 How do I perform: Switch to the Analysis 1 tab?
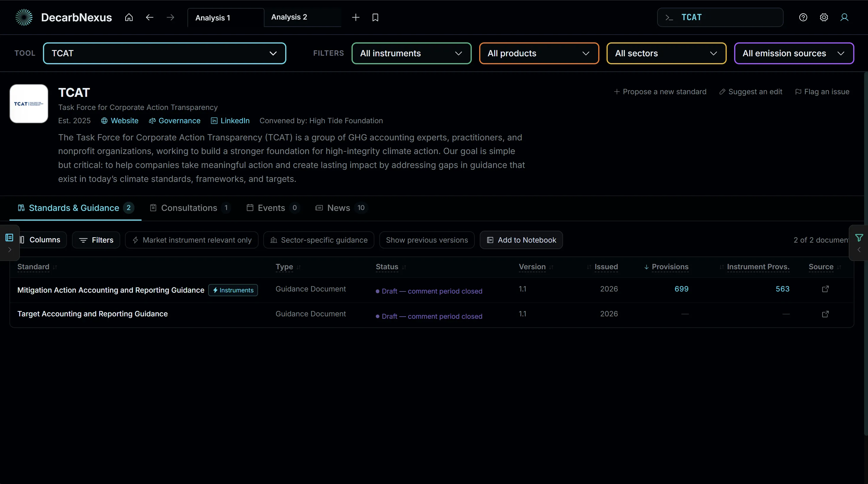[226, 17]
